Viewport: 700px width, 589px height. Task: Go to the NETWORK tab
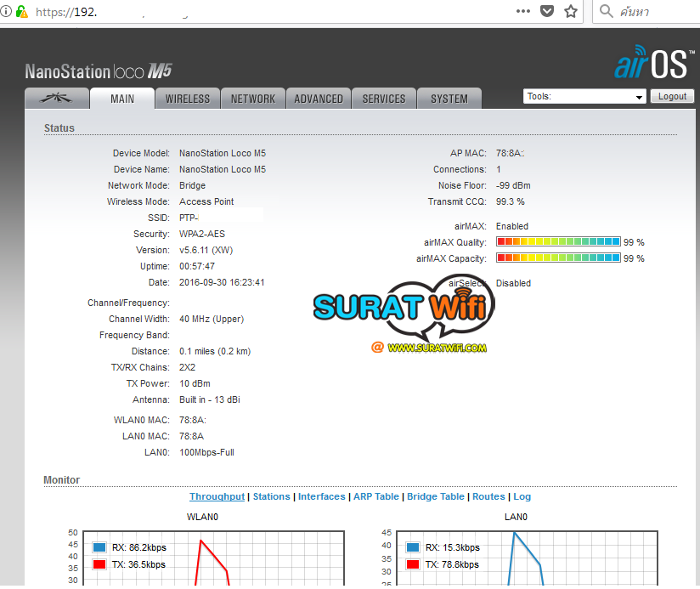point(253,99)
